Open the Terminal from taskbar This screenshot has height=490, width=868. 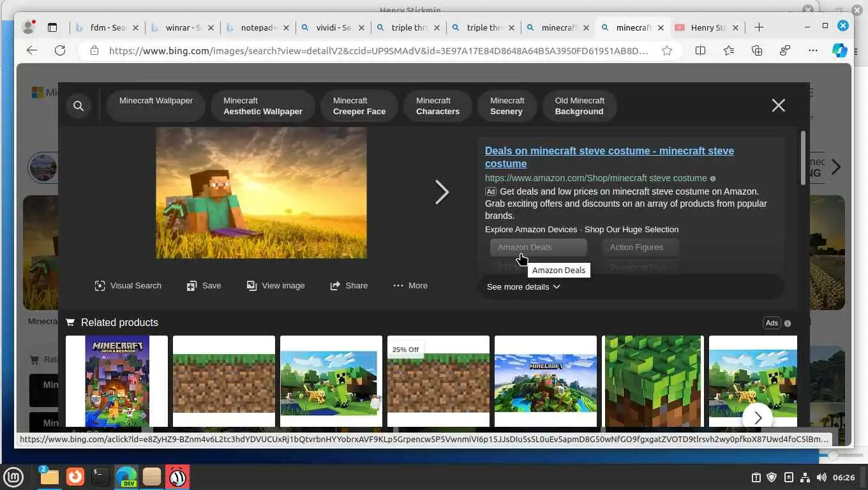(x=101, y=477)
